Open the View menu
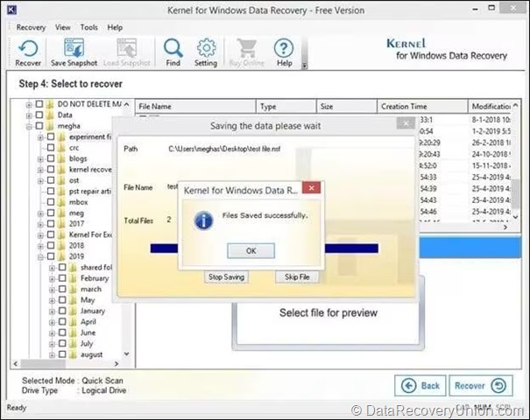This screenshot has width=530, height=420. (63, 27)
